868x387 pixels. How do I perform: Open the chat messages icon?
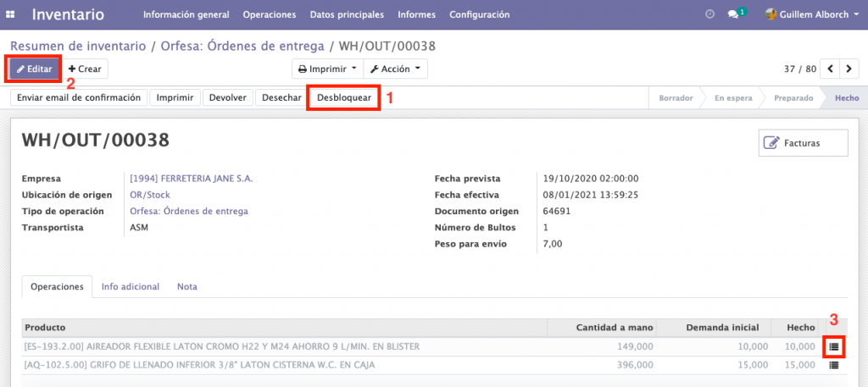(734, 14)
